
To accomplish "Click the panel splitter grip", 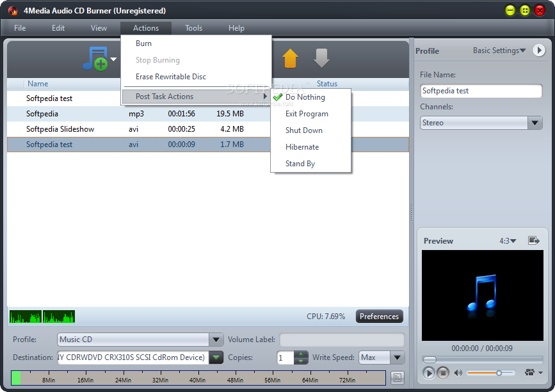I will [x=412, y=212].
